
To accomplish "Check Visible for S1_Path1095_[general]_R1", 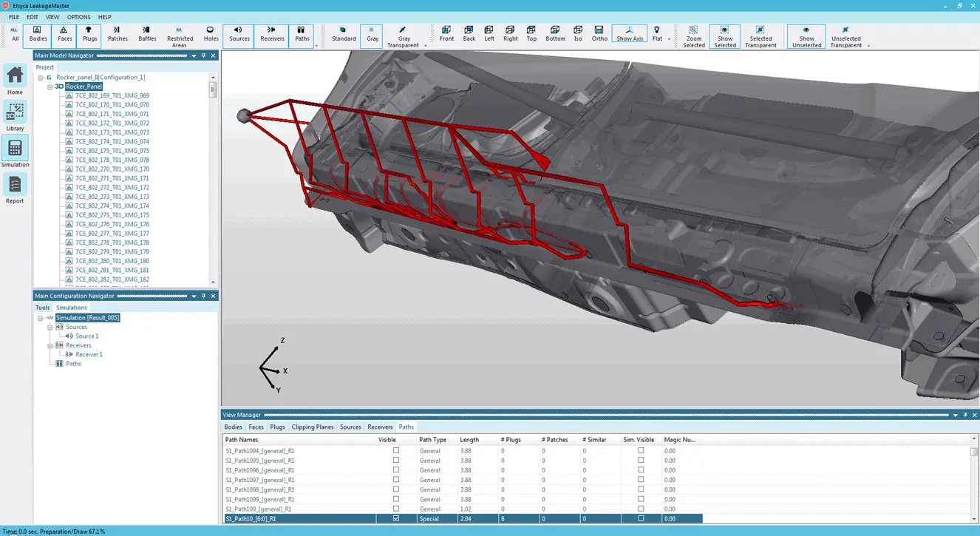I will pyautogui.click(x=395, y=460).
